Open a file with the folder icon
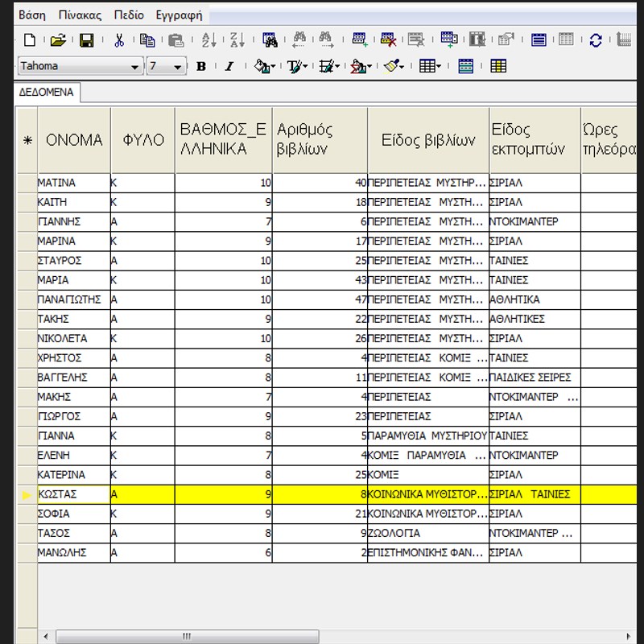Viewport: 644px width, 644px height. coord(58,40)
